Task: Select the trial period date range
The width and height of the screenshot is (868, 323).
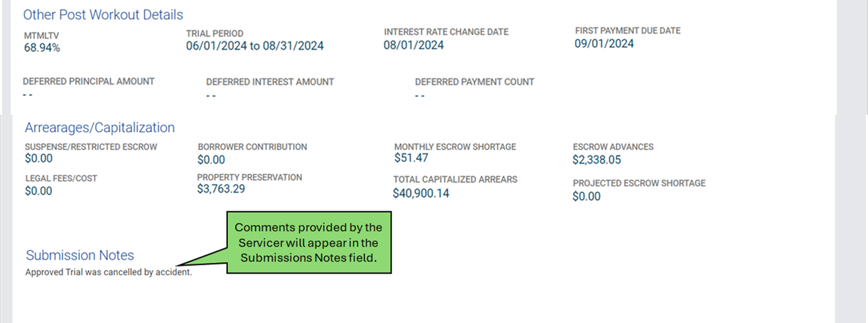Action: tap(255, 46)
